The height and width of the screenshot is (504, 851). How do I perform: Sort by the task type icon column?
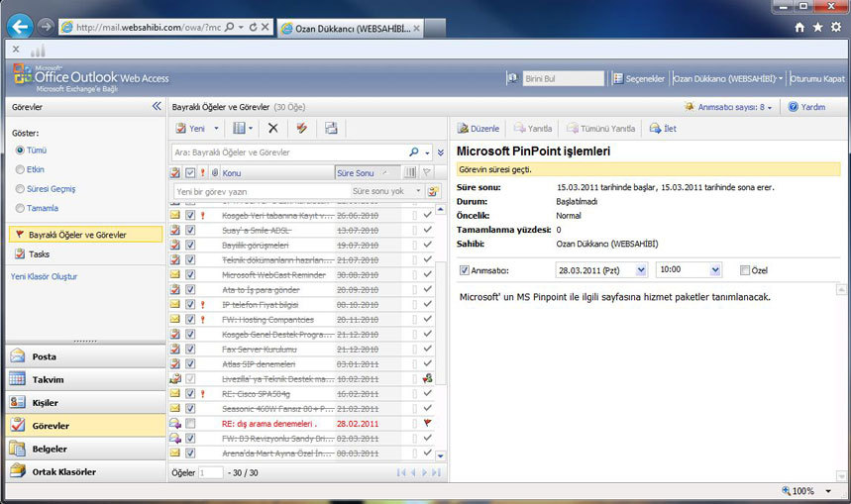[x=174, y=172]
